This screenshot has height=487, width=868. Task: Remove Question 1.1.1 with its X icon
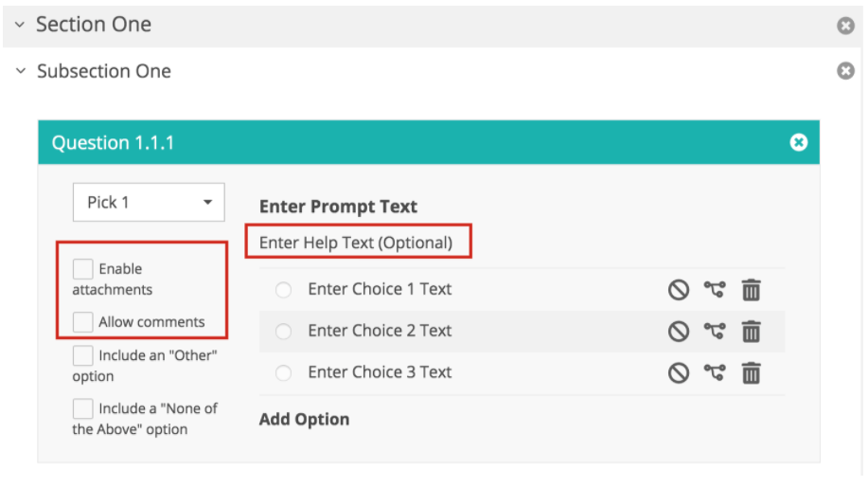point(798,142)
